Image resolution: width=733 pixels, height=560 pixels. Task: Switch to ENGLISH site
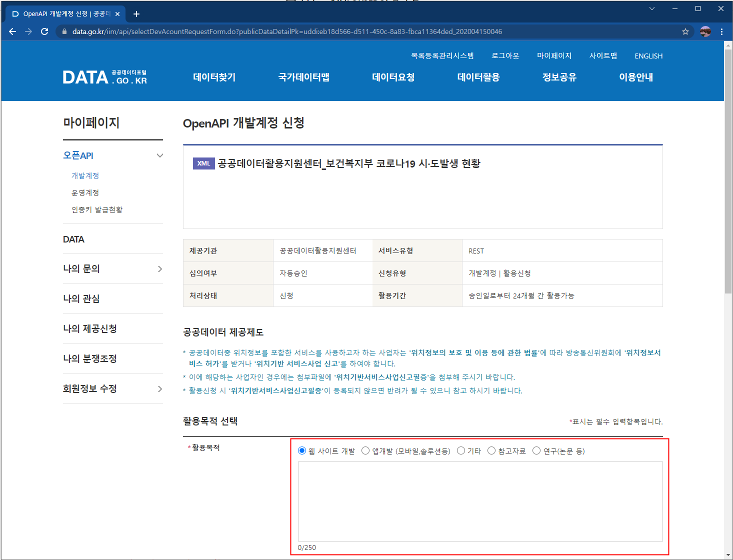pyautogui.click(x=648, y=56)
